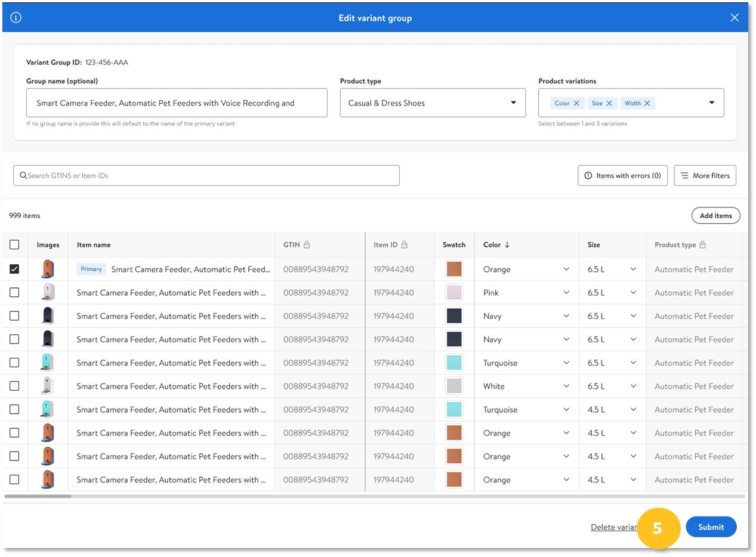Click the Delete variant group link
The width and height of the screenshot is (756, 557).
tap(614, 527)
